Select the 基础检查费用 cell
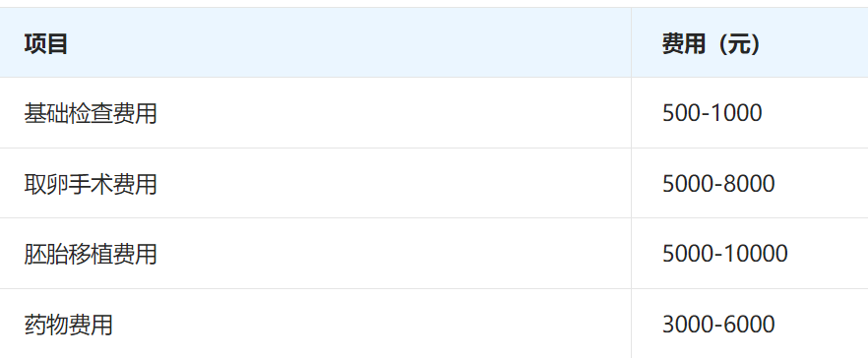The width and height of the screenshot is (868, 358). tap(316, 113)
